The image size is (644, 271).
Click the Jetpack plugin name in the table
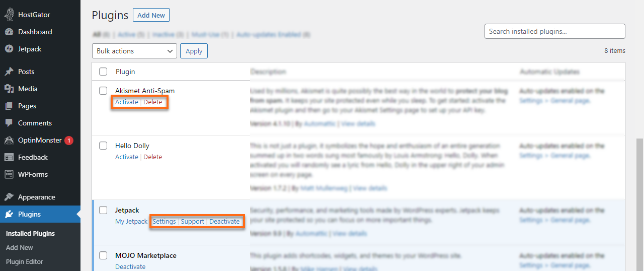click(x=127, y=210)
